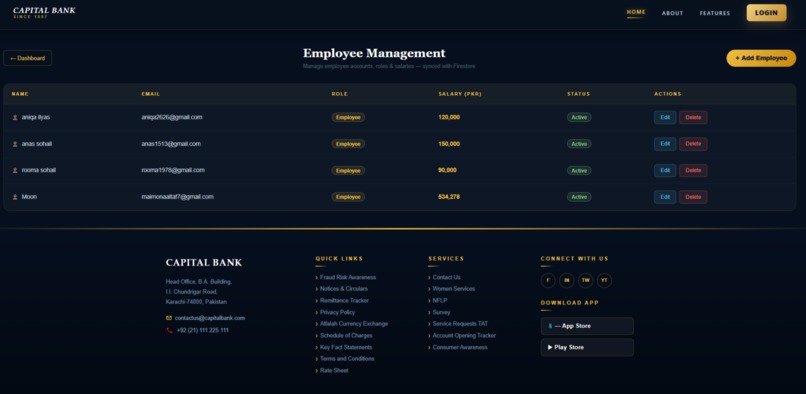Screen dimensions: 806x394
Task: Click the CAPITAL BANK footer heading
Action: click(x=204, y=263)
